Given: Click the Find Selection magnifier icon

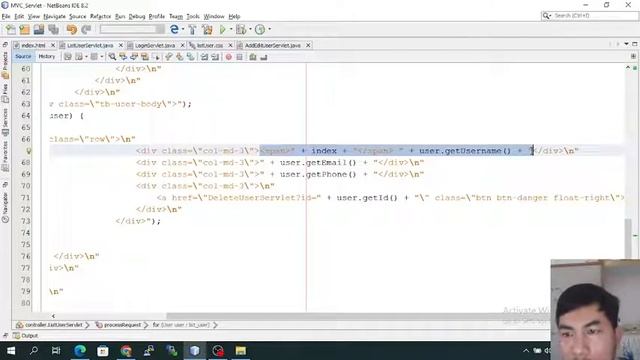Looking at the screenshot, I should (x=112, y=57).
